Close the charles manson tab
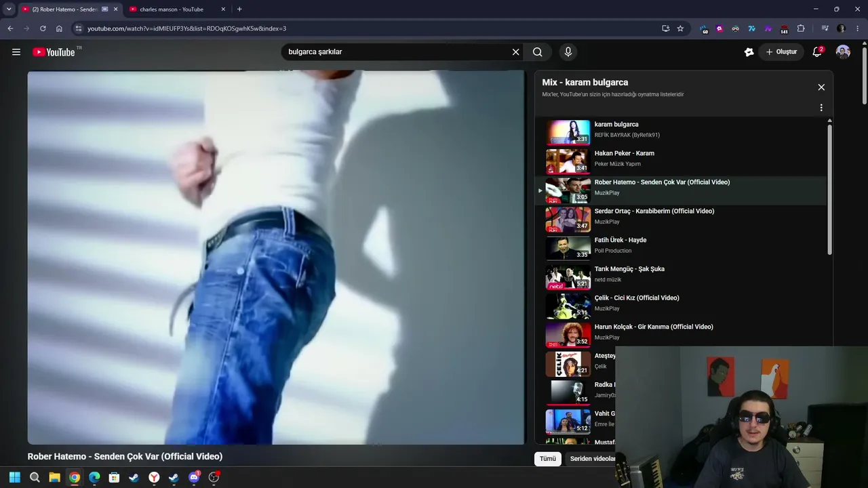This screenshot has width=868, height=488. (223, 9)
